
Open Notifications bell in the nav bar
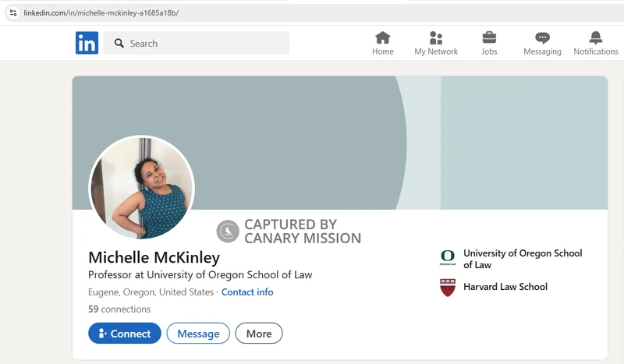[x=595, y=44]
